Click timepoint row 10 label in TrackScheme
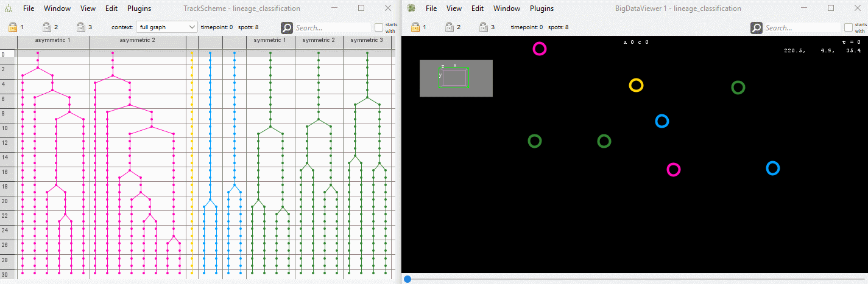 coord(4,128)
